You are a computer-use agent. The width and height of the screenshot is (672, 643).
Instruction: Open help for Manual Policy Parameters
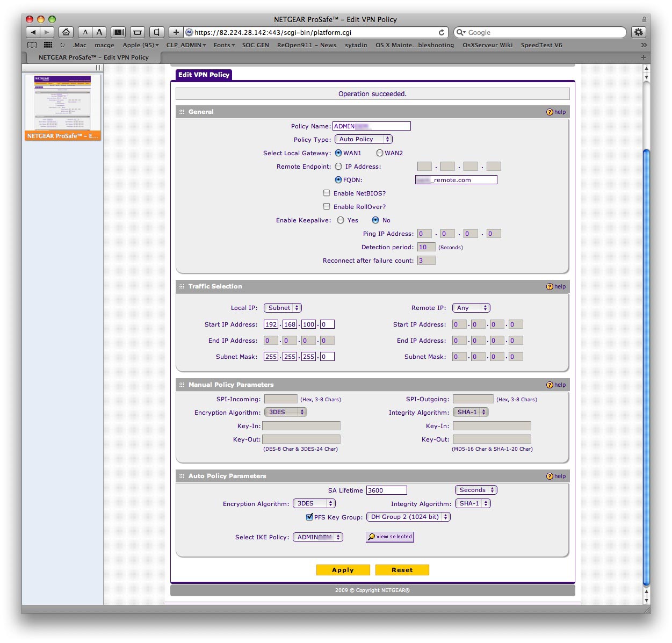(556, 385)
